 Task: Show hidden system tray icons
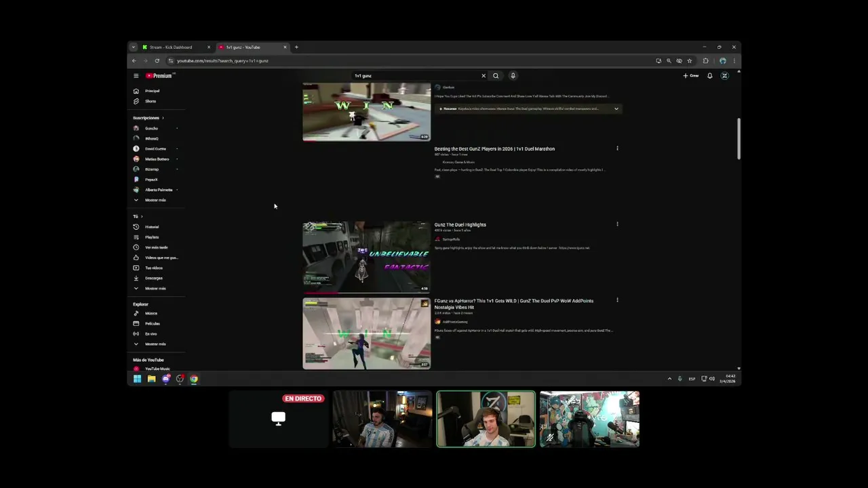(669, 379)
